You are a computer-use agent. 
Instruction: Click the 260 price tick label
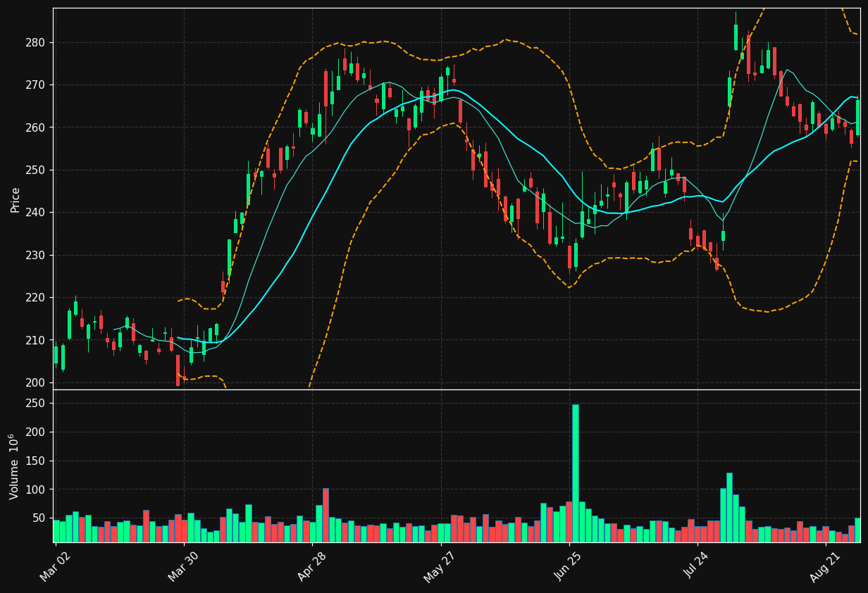(36, 127)
